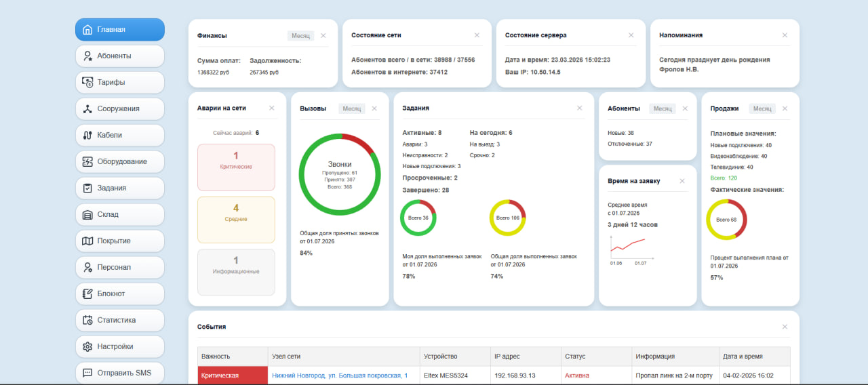Image resolution: width=868 pixels, height=385 pixels.
Task: Open the Абоненты section via its person icon
Action: pyautogui.click(x=87, y=56)
